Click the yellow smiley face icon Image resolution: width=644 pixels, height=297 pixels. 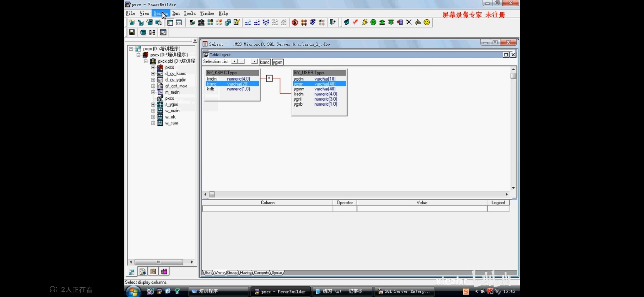427,22
